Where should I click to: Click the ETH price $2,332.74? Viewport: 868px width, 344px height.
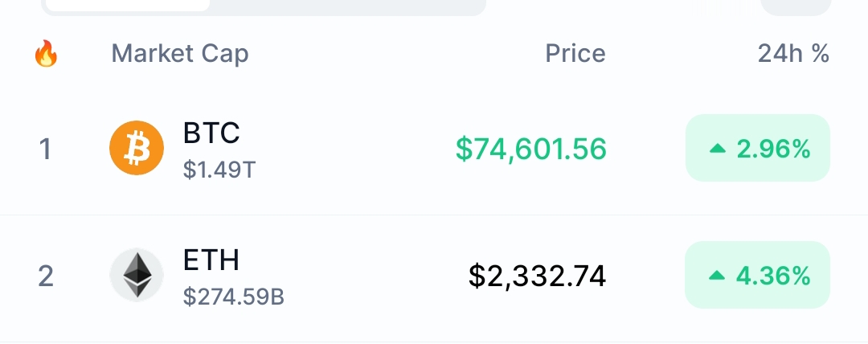click(x=537, y=276)
